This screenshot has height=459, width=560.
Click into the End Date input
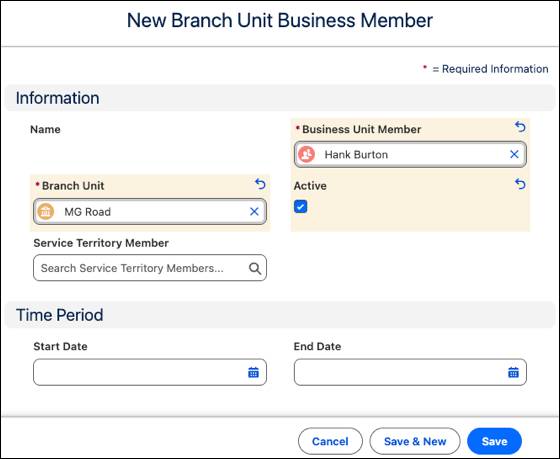(x=410, y=372)
